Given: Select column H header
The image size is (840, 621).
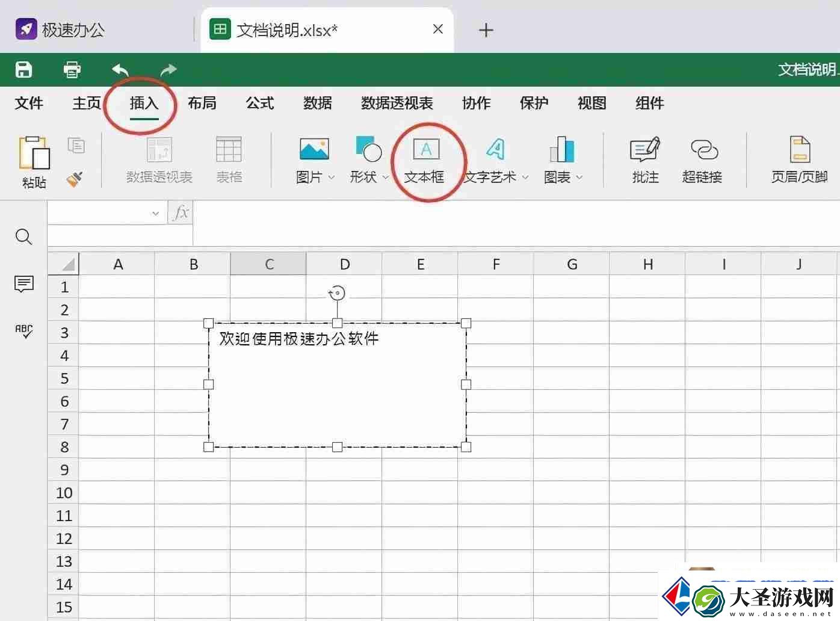Looking at the screenshot, I should (x=647, y=264).
